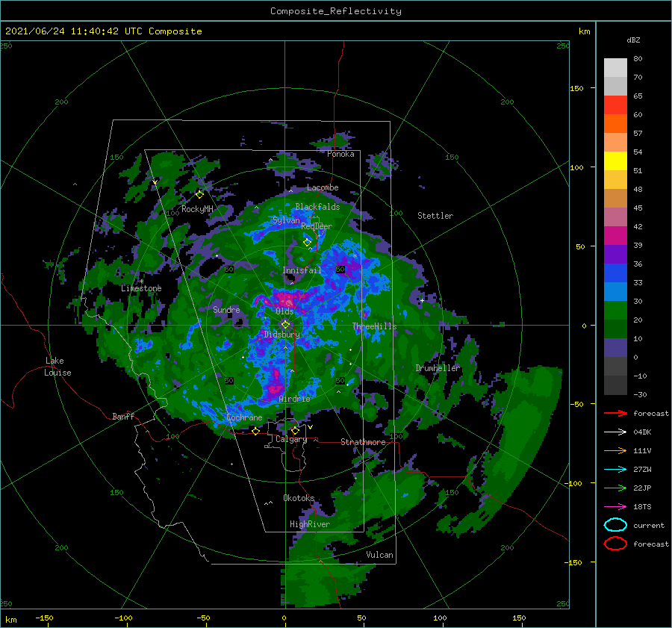Click the Stettler town label
The height and width of the screenshot is (628, 672).
pos(435,216)
